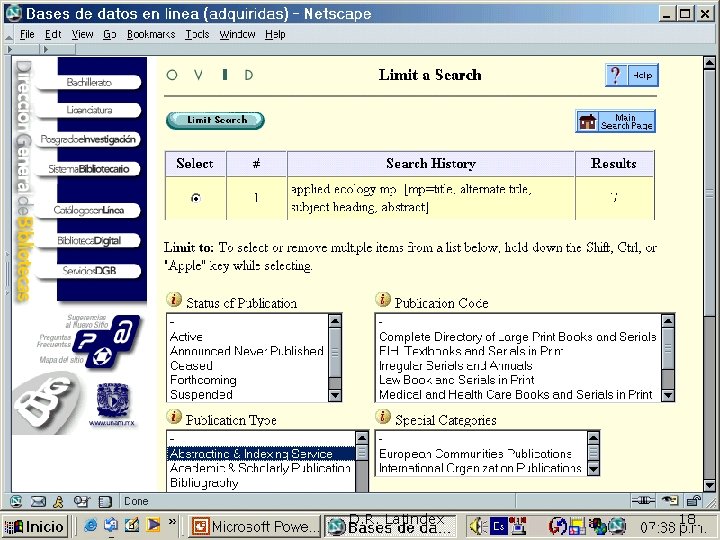Open the File menu
This screenshot has height=540, width=720.
tap(27, 34)
